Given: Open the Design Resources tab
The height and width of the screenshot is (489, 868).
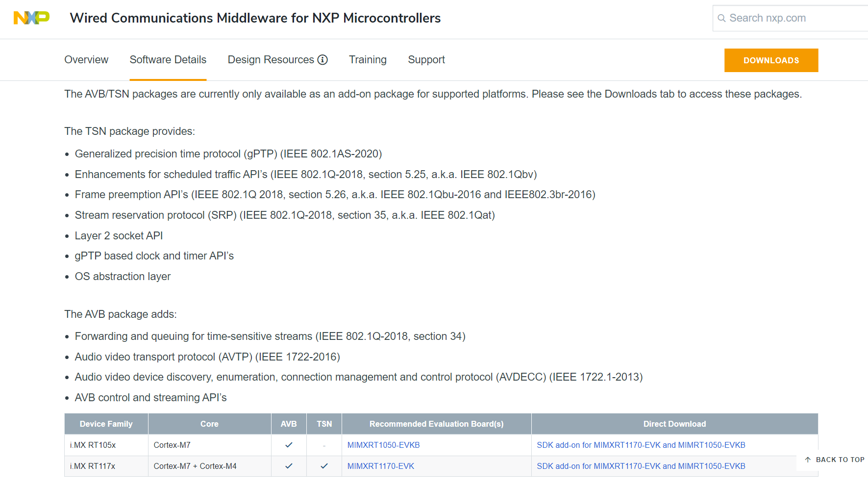Looking at the screenshot, I should tap(271, 60).
